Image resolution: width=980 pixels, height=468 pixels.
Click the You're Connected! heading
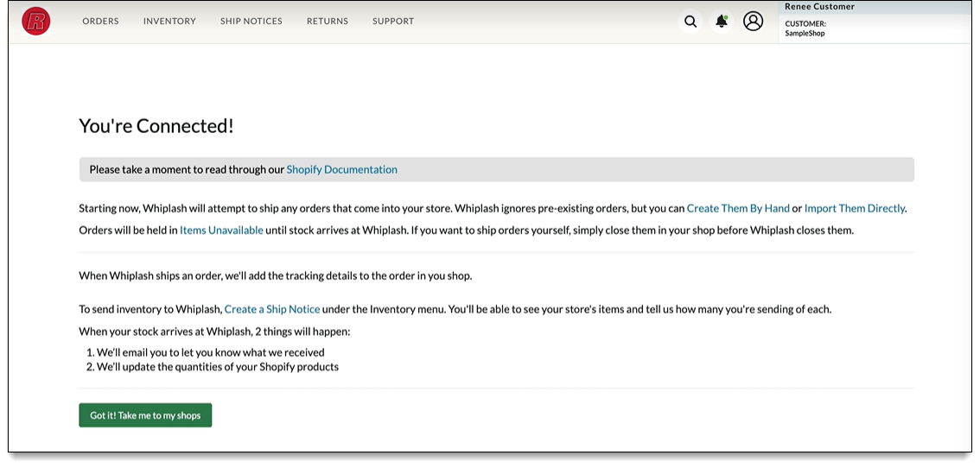156,125
